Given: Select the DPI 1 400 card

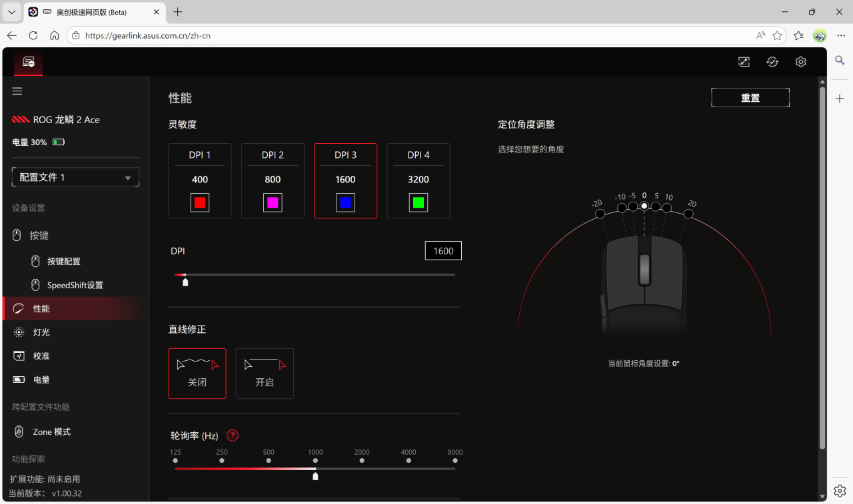Looking at the screenshot, I should 200,181.
